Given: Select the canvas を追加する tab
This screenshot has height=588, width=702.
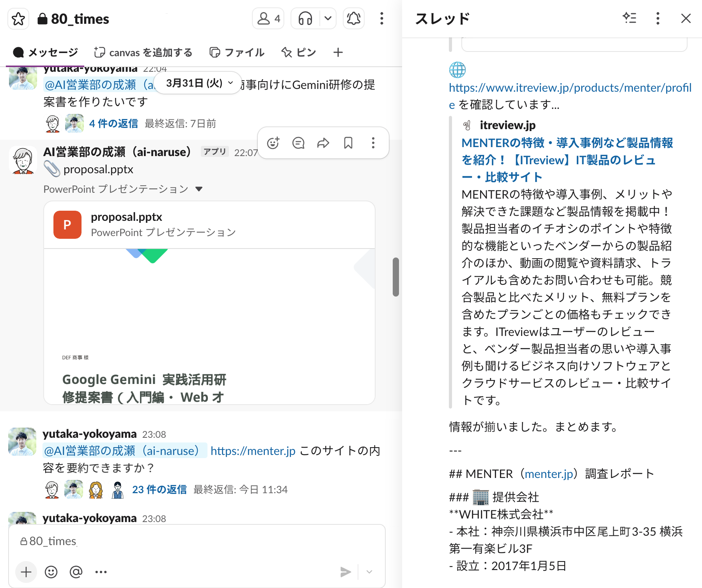Looking at the screenshot, I should pyautogui.click(x=143, y=52).
